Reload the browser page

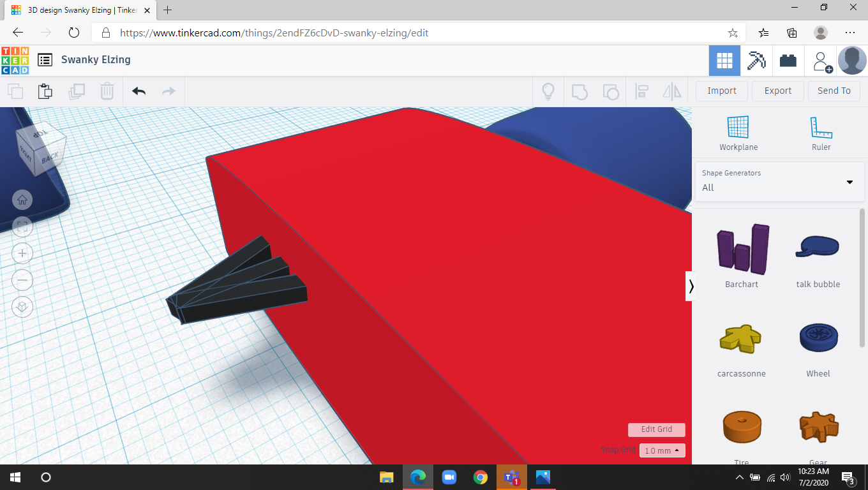click(x=73, y=33)
